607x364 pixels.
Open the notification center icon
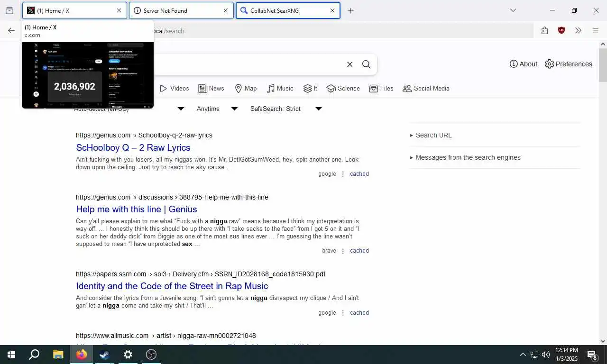[592, 355]
